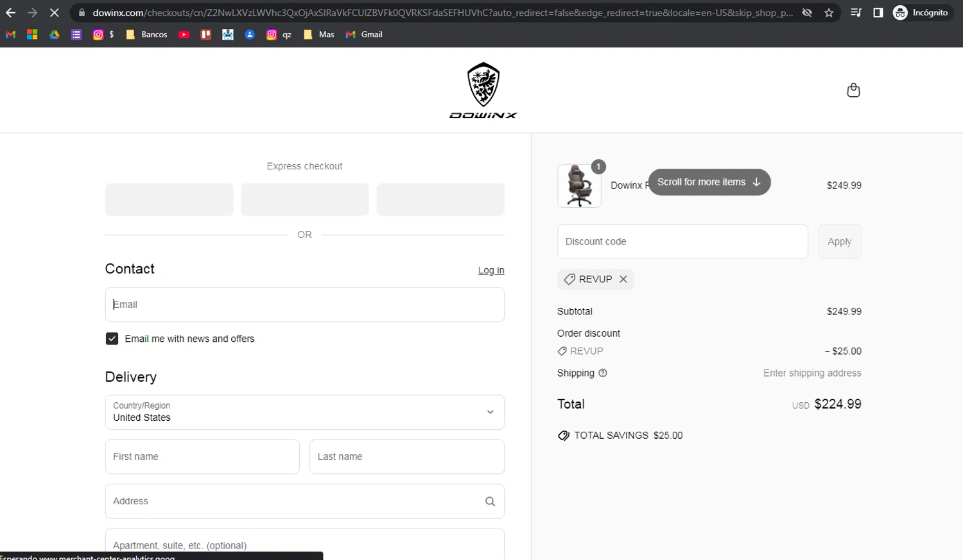This screenshot has height=560, width=963.
Task: Click the lock icon in address bar
Action: pyautogui.click(x=82, y=13)
